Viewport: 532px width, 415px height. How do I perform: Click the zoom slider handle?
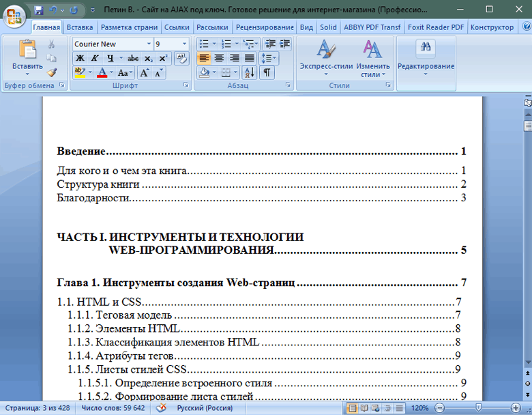tap(478, 407)
